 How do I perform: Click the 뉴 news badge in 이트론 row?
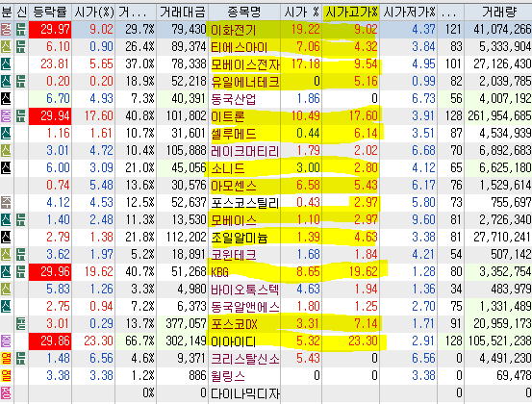(x=21, y=116)
